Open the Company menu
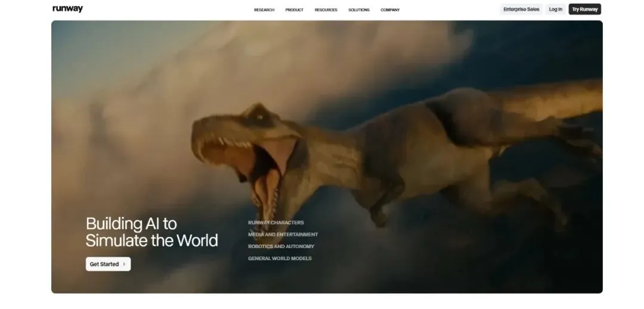Viewport: 644px width, 309px height. [x=390, y=10]
